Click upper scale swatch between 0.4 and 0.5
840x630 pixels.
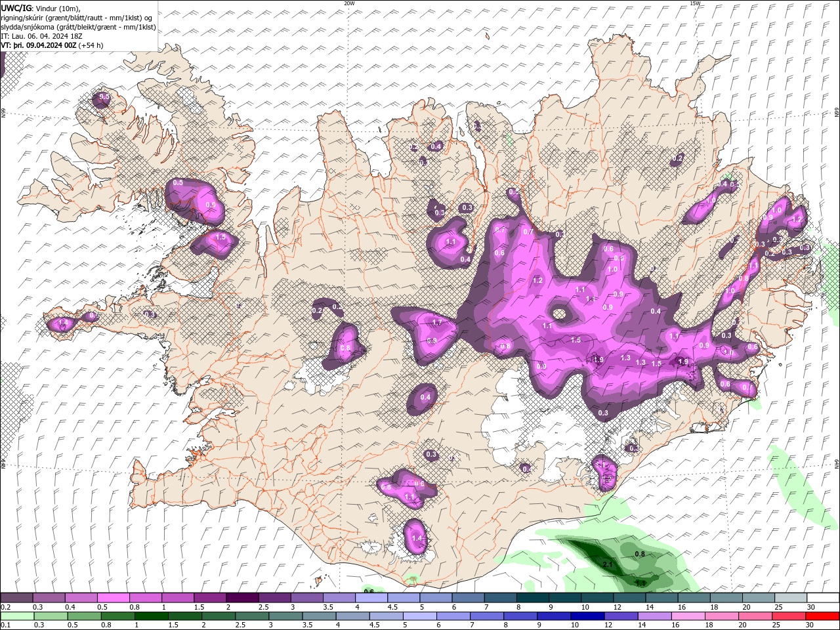(82, 598)
